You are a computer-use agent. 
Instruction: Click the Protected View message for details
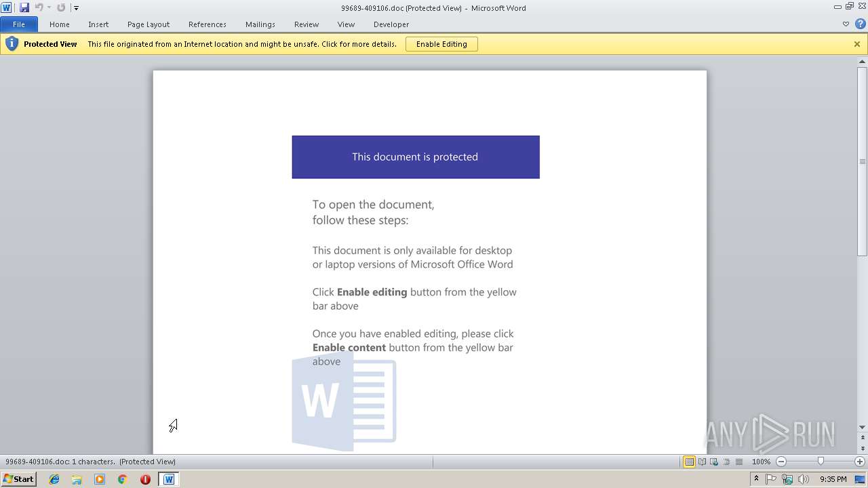pyautogui.click(x=242, y=44)
